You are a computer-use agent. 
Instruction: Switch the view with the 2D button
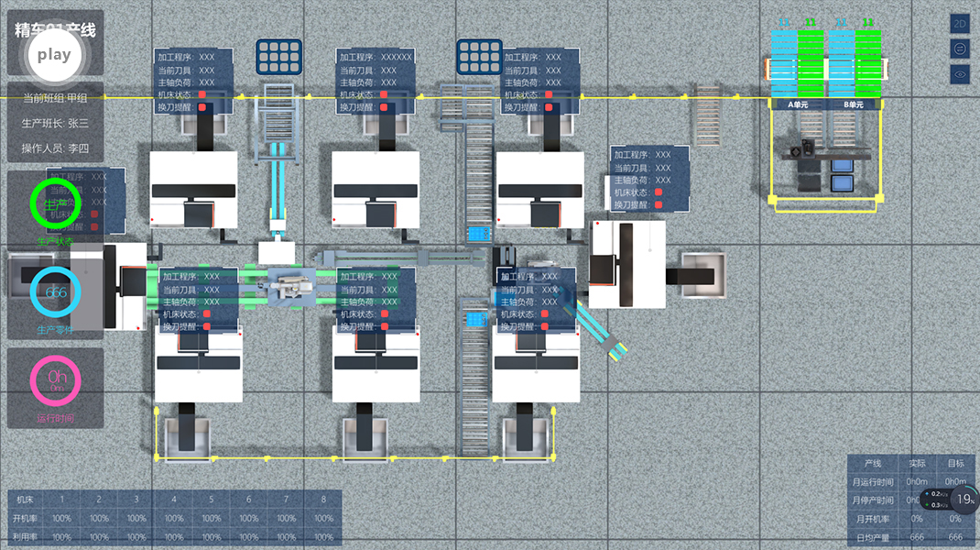(960, 24)
